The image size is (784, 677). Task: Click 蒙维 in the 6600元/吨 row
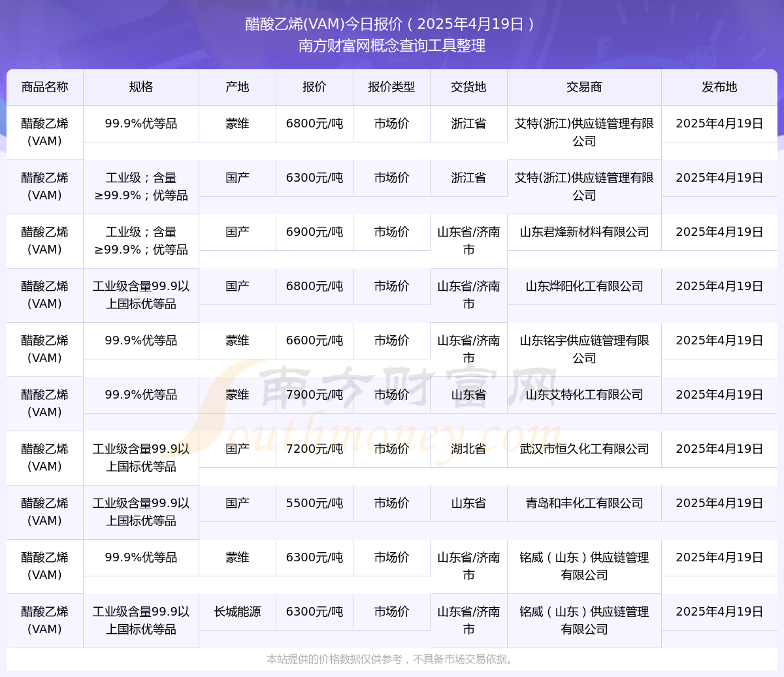(x=237, y=340)
